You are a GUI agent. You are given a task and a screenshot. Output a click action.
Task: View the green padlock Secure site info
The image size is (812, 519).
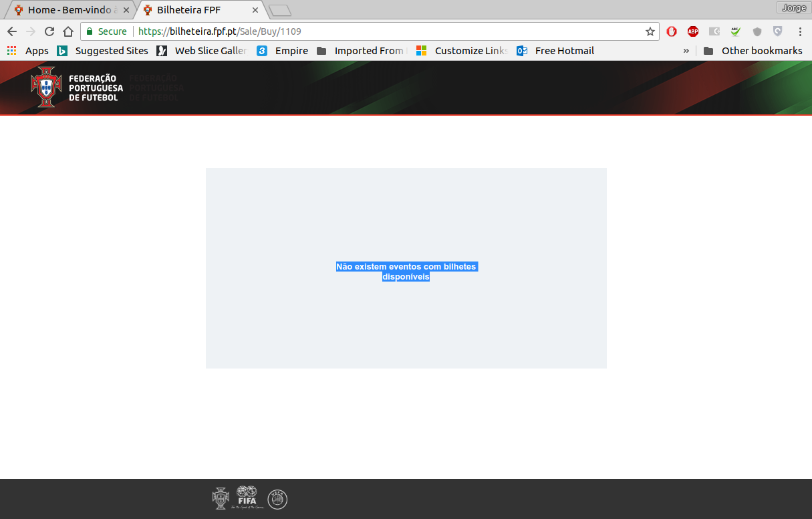106,31
